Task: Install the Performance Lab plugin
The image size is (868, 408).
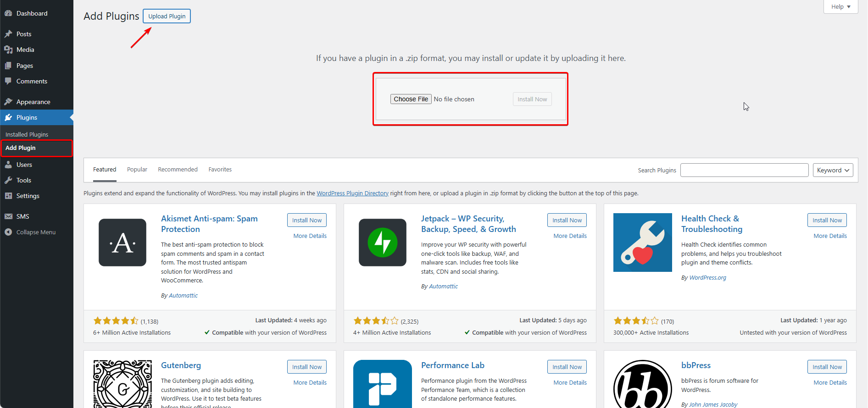Action: (567, 367)
